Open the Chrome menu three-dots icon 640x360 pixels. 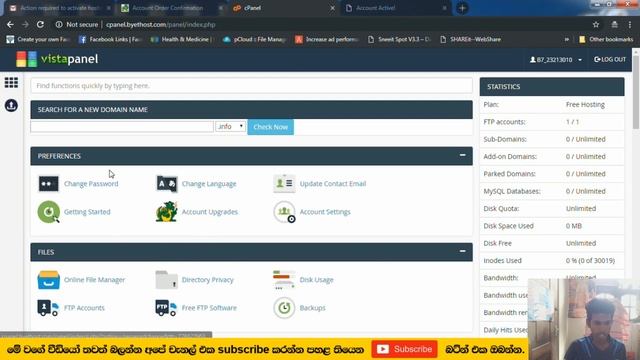(x=630, y=24)
